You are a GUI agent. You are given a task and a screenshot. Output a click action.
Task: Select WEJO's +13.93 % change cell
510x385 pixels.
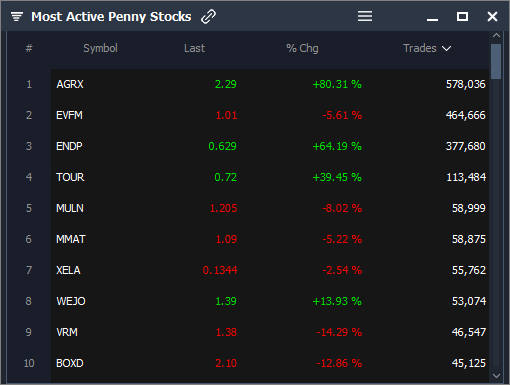point(337,301)
